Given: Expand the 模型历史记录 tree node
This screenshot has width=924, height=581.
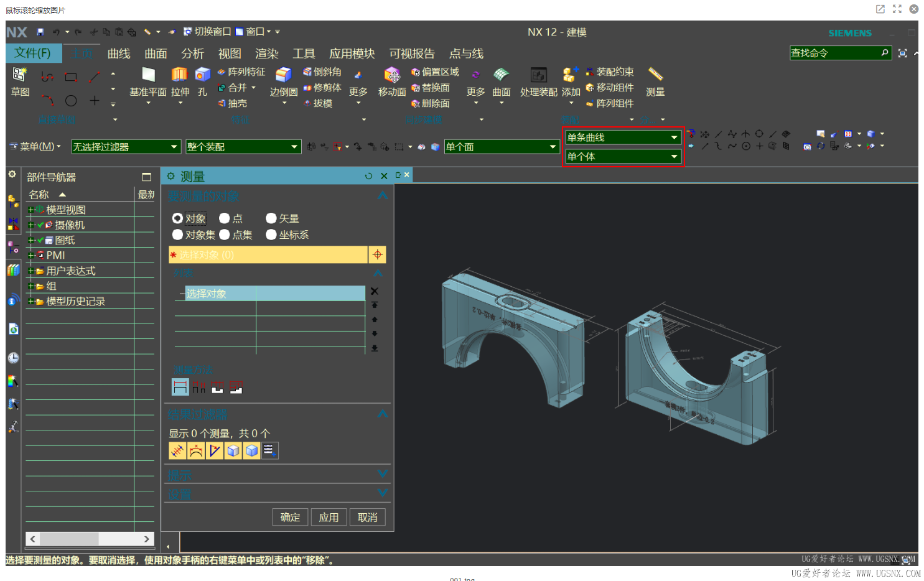Looking at the screenshot, I should [x=30, y=302].
